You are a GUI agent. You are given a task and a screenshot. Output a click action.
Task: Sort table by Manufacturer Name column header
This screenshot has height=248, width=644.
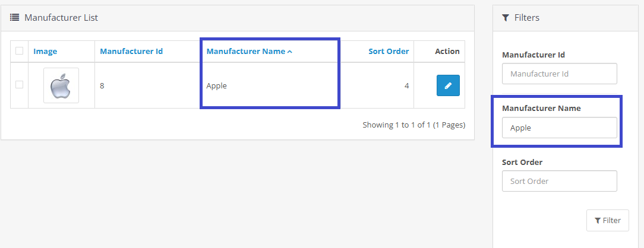(245, 52)
